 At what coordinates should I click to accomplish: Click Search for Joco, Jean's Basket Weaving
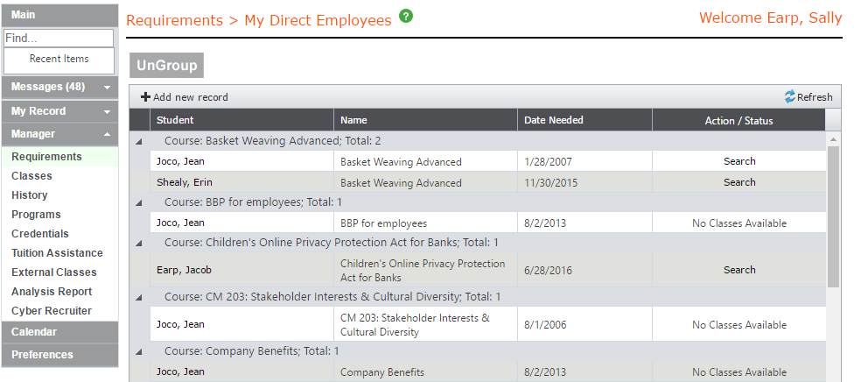coord(739,161)
